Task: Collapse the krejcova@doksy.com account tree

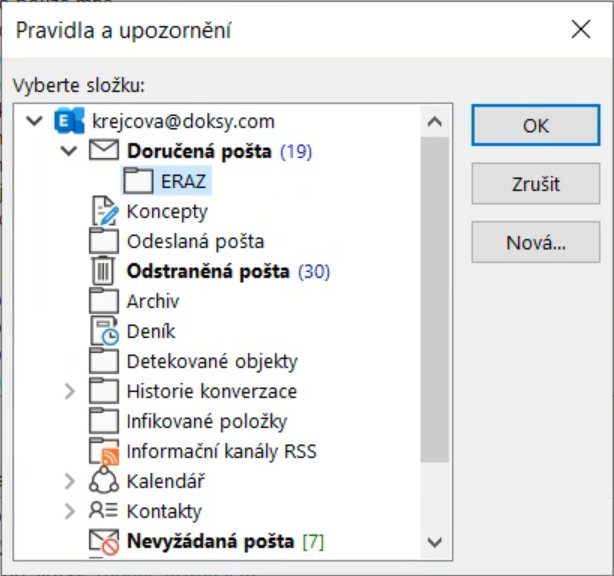Action: click(x=35, y=121)
